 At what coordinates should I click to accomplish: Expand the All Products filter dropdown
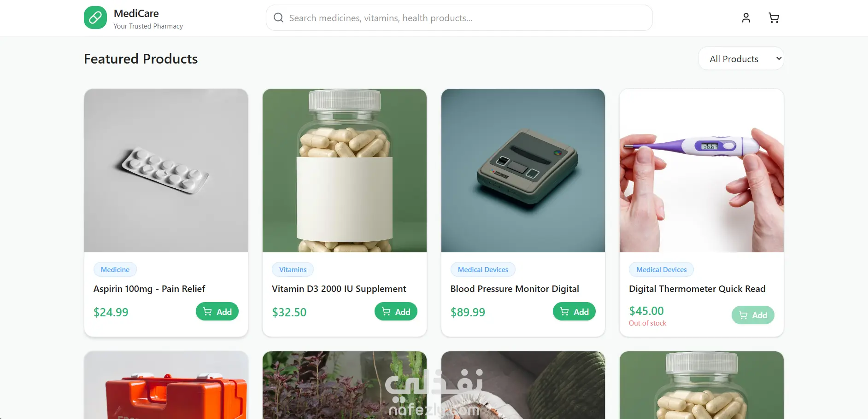pos(741,59)
